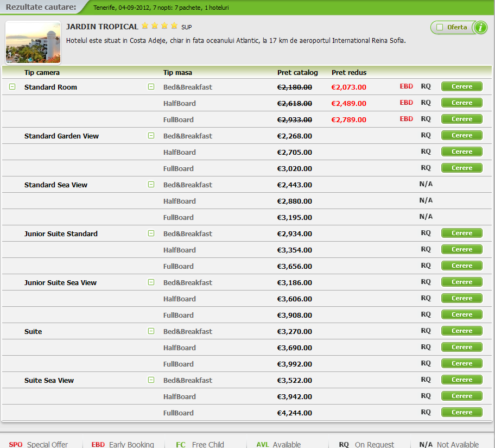Screen dimensions: 495x448
Task: Click Cerere for Suite HalfBoard
Action: (461, 346)
